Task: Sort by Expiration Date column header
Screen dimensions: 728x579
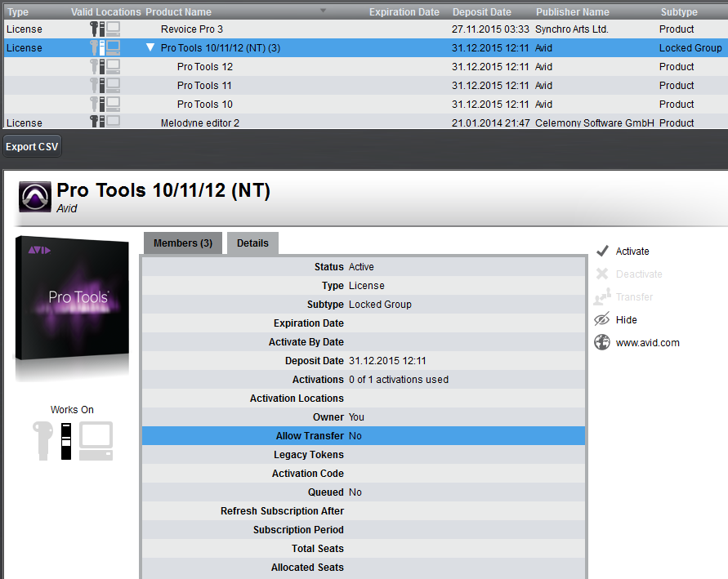Action: point(404,12)
